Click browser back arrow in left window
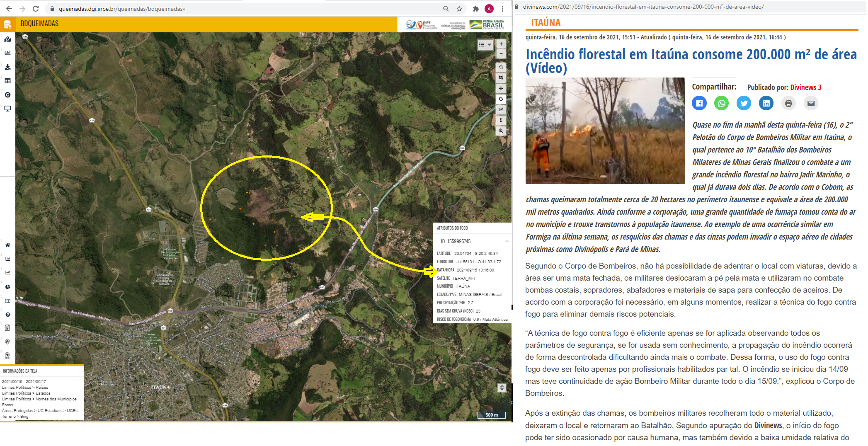This screenshot has width=868, height=446. [x=9, y=8]
